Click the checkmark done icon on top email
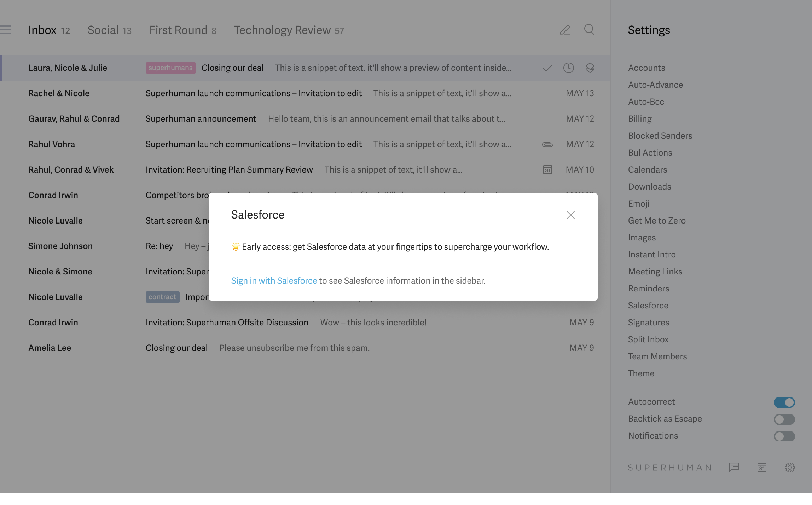The height and width of the screenshot is (505, 812). (x=547, y=68)
